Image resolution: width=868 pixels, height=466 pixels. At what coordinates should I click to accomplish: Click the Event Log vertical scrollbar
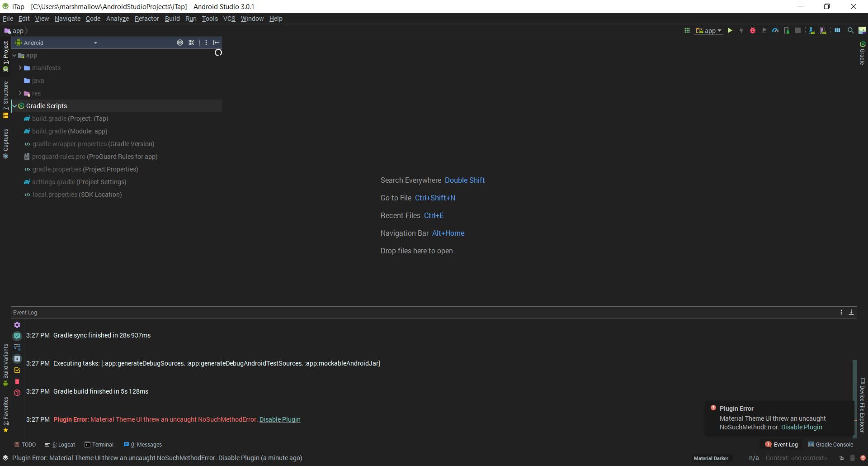(x=855, y=398)
